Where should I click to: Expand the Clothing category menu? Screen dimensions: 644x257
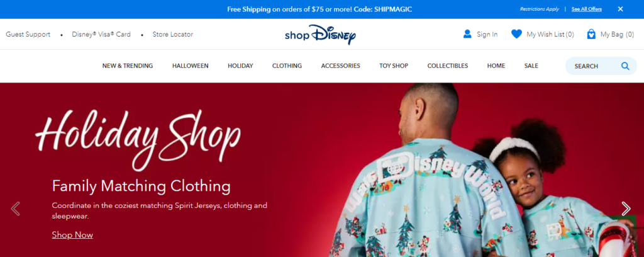[x=287, y=66]
